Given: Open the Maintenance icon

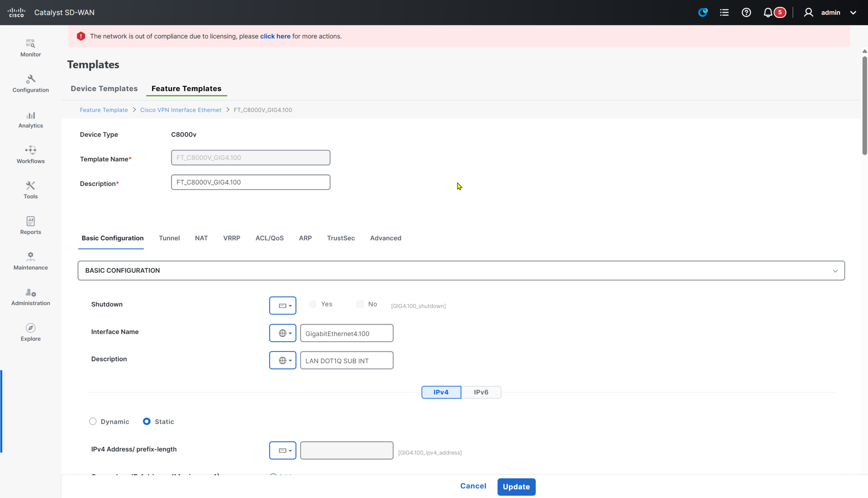Looking at the screenshot, I should click(31, 256).
